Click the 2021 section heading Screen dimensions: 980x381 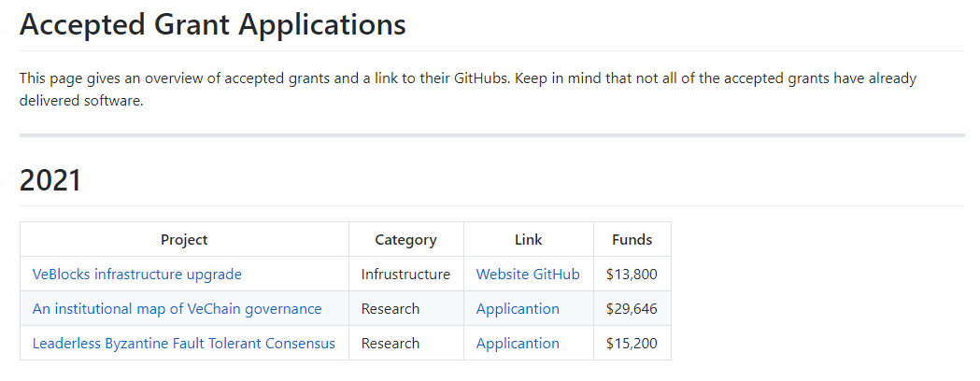click(50, 180)
